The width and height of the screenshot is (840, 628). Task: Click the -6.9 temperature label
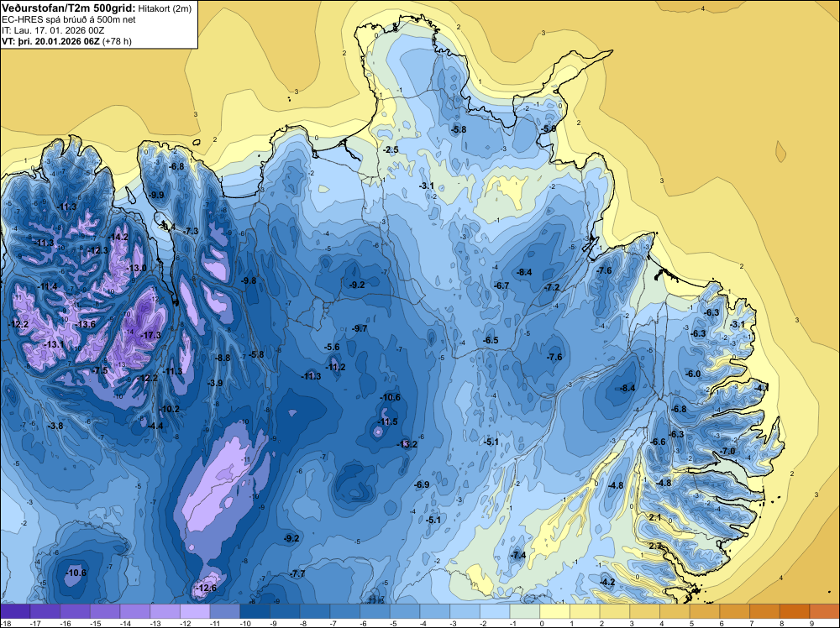[422, 484]
